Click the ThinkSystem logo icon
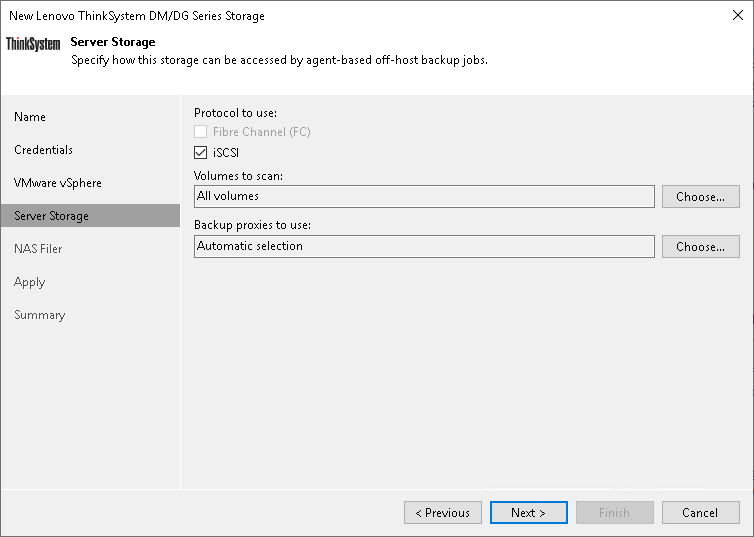Viewport: 754px width, 537px height. pos(33,44)
